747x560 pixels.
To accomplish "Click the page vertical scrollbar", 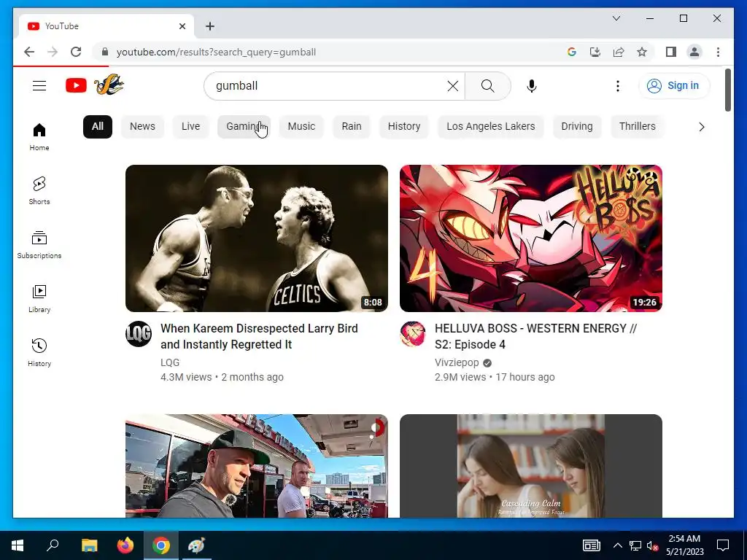I will click(727, 90).
